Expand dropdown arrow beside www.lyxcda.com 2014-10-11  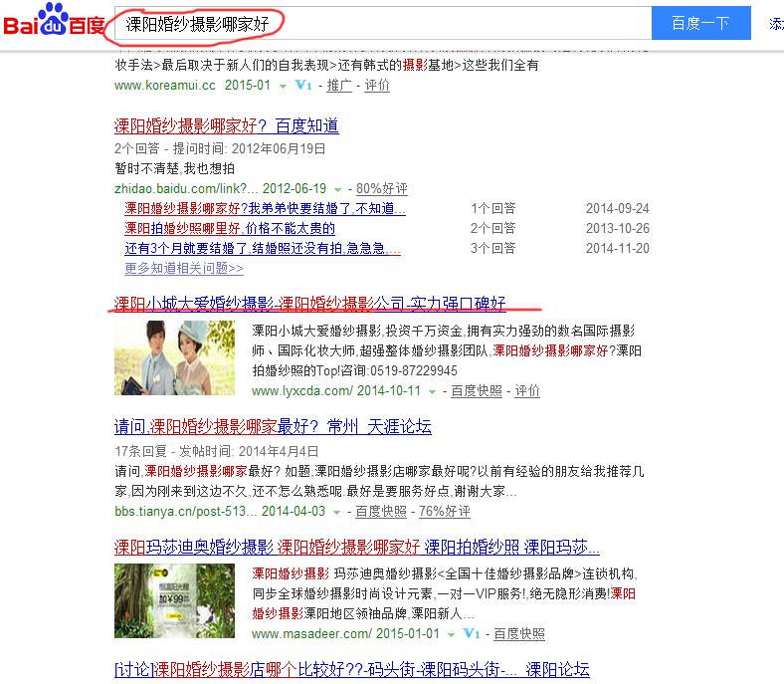432,392
